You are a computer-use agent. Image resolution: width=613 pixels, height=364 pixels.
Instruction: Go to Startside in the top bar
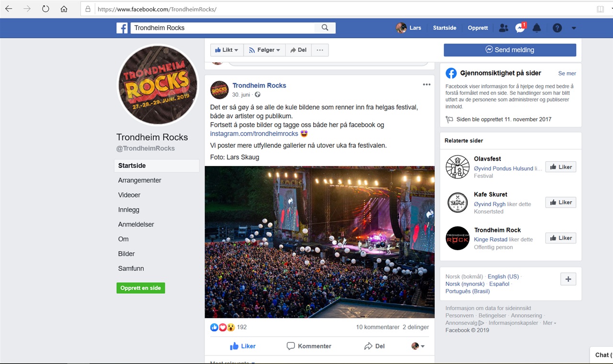444,28
